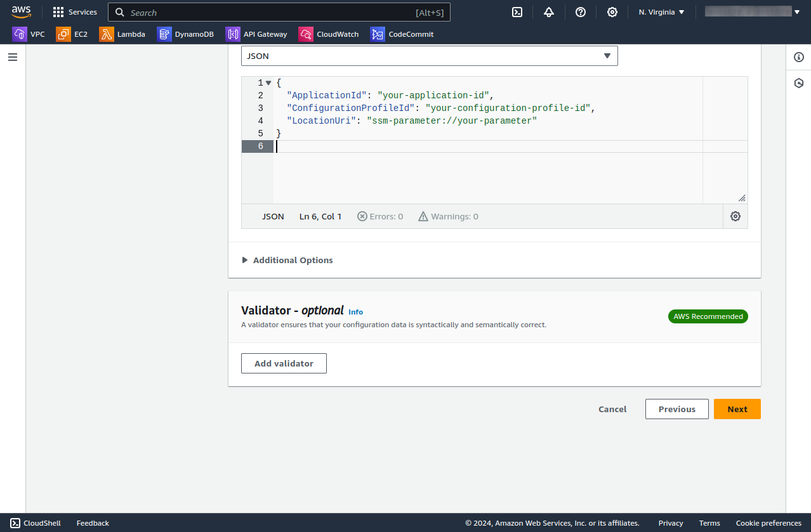This screenshot has width=811, height=532.
Task: Click the Next button
Action: click(x=737, y=409)
